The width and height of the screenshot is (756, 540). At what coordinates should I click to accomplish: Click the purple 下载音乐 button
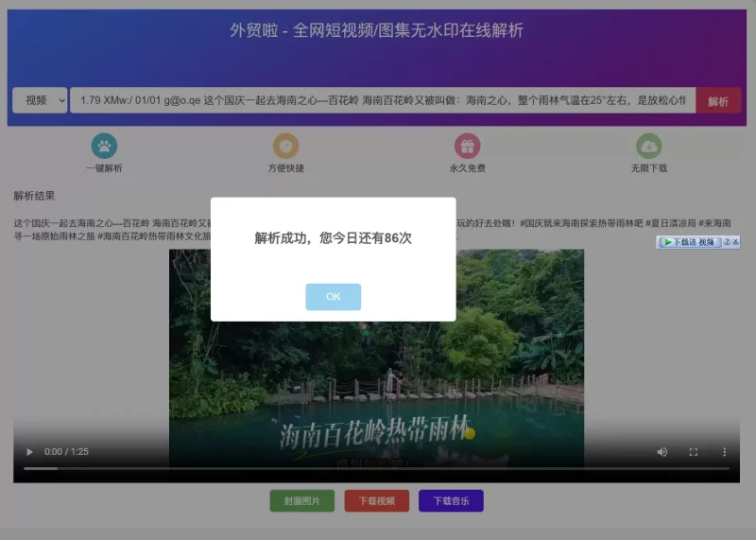tap(451, 501)
